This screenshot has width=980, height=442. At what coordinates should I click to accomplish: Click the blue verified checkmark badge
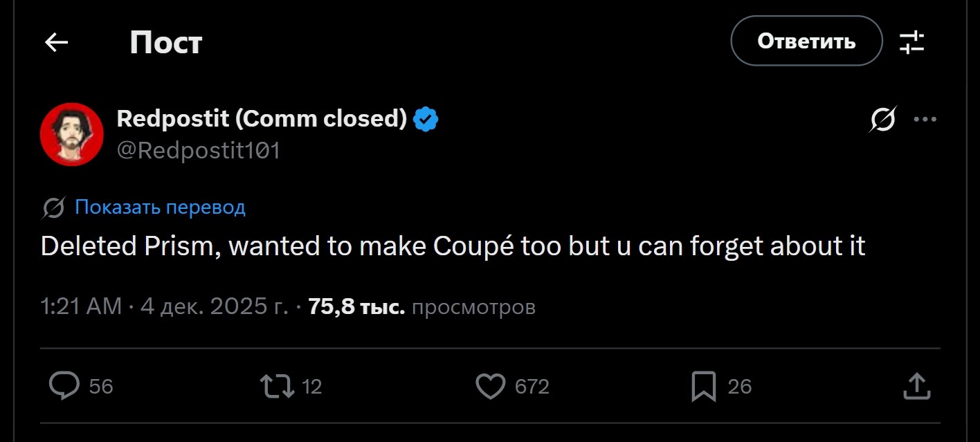click(x=426, y=120)
